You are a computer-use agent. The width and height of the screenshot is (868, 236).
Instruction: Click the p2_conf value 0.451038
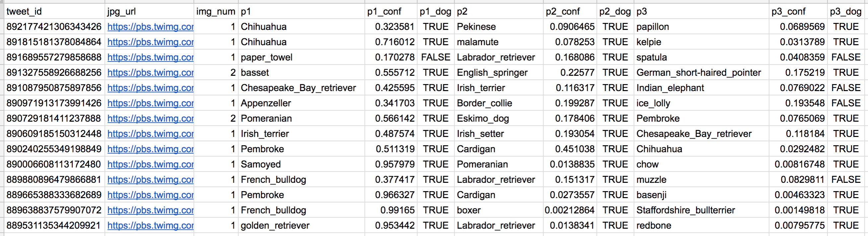570,149
